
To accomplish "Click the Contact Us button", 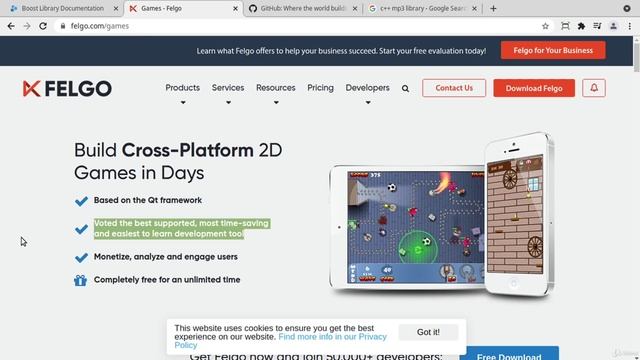I will pyautogui.click(x=454, y=88).
